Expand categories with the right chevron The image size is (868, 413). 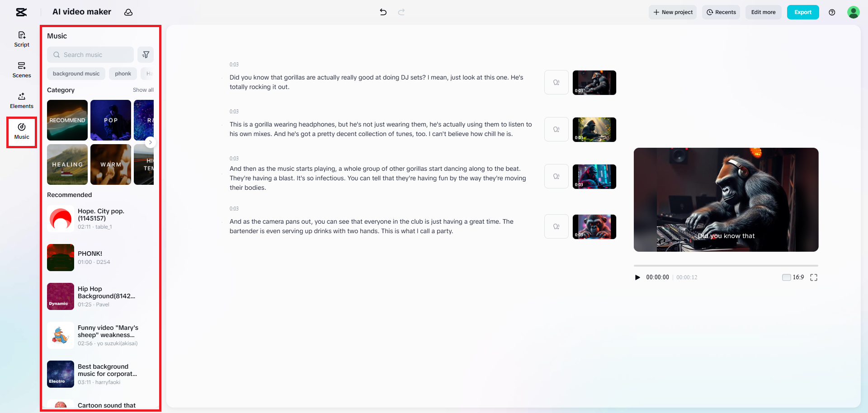(x=151, y=142)
